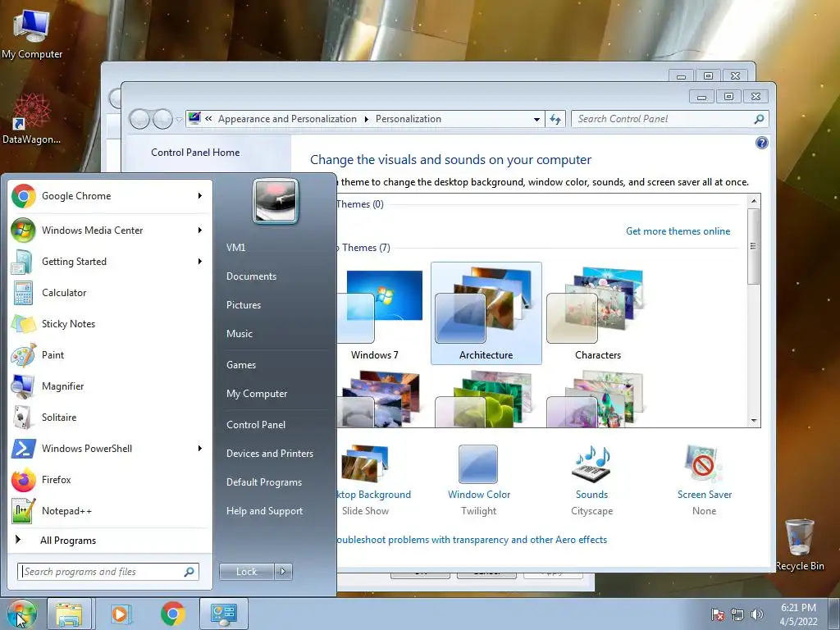Open Default Programs entry

(264, 482)
